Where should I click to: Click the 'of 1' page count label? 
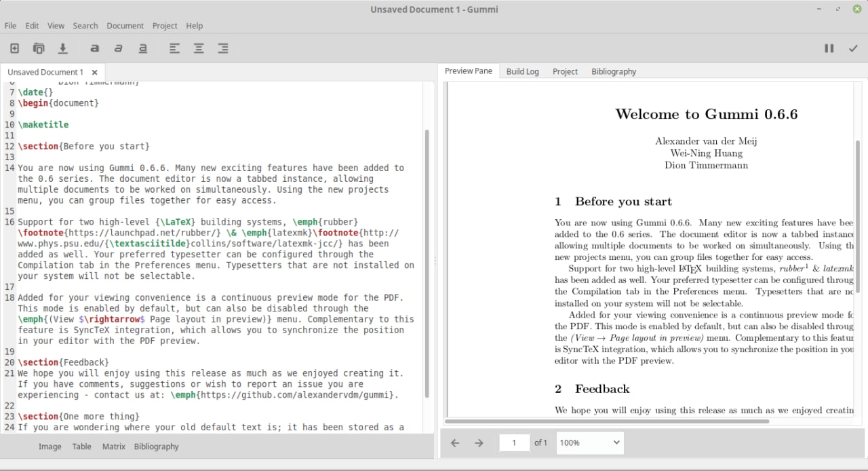pyautogui.click(x=540, y=442)
